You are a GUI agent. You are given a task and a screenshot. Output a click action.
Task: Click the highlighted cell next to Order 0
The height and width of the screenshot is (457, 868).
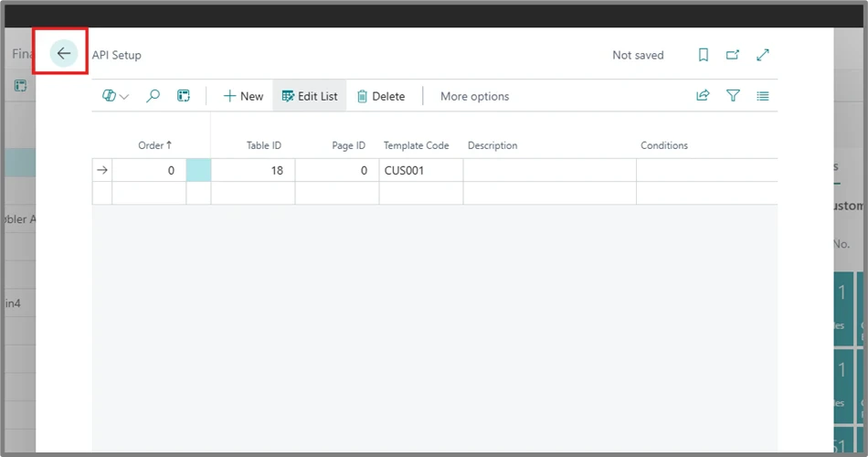198,170
